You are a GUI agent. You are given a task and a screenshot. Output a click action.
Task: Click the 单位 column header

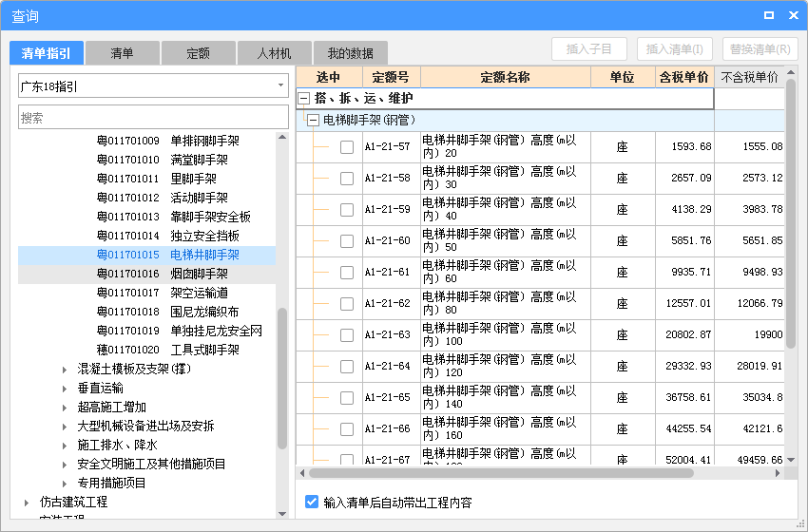[623, 77]
